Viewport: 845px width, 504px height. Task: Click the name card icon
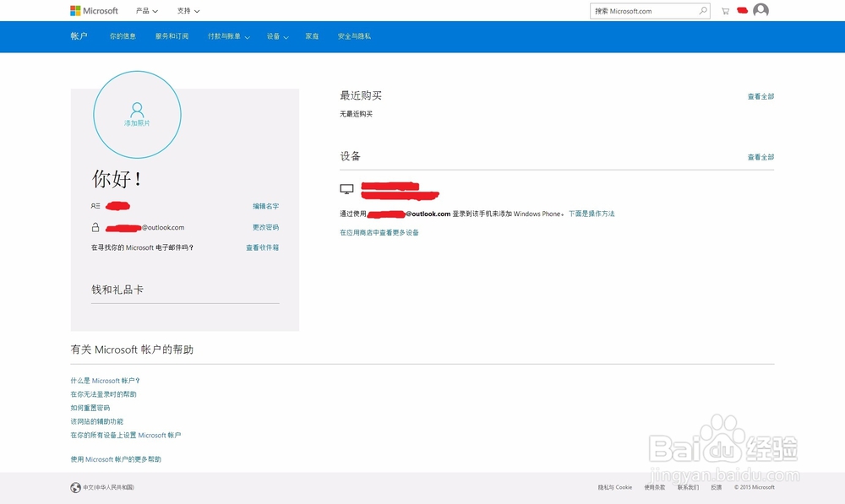point(95,206)
